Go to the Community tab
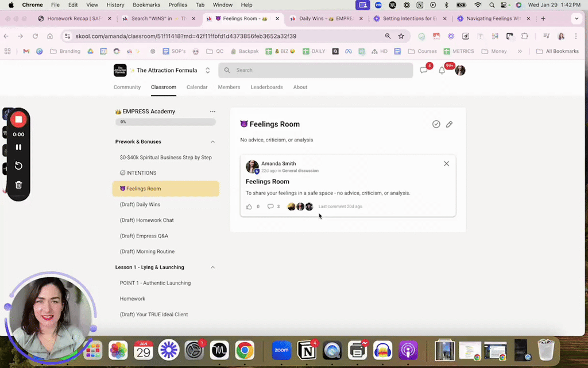This screenshot has height=368, width=588. click(127, 87)
